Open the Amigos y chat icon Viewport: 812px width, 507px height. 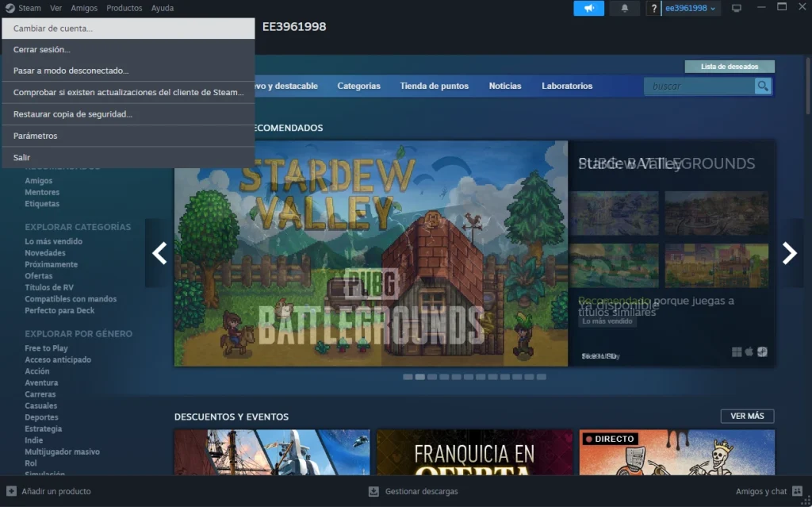pos(799,491)
